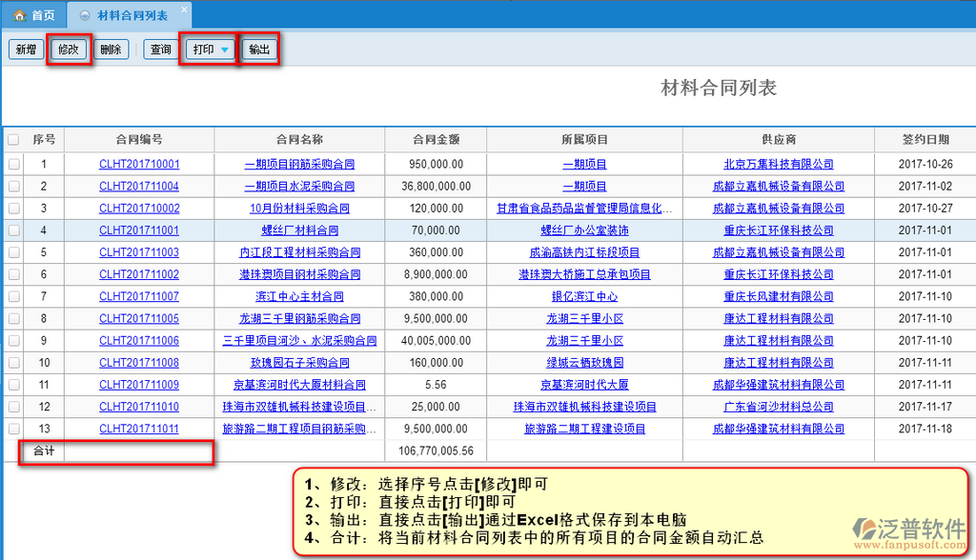Expand the 打印 dropdown arrow
976x560 pixels.
click(x=224, y=50)
